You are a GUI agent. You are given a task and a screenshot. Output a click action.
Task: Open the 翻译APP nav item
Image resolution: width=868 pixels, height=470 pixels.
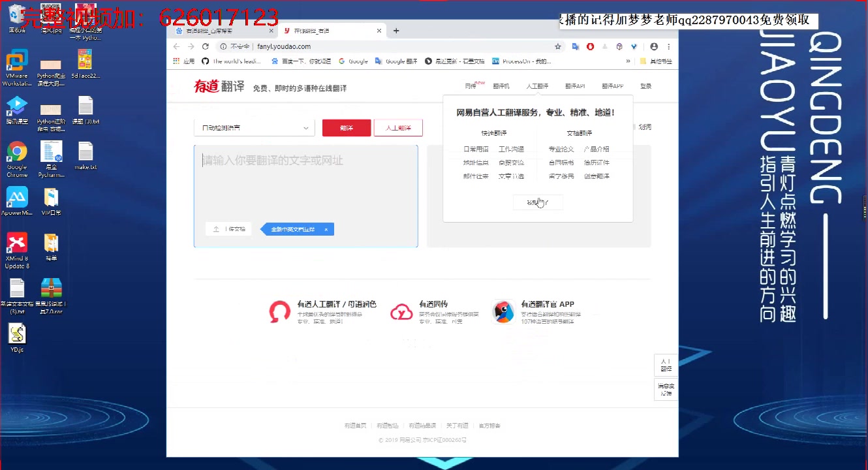[x=613, y=86]
